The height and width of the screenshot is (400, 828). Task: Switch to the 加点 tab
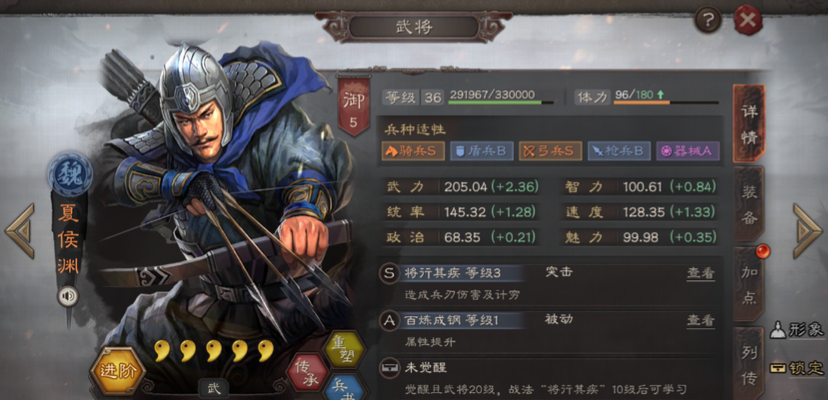(749, 284)
